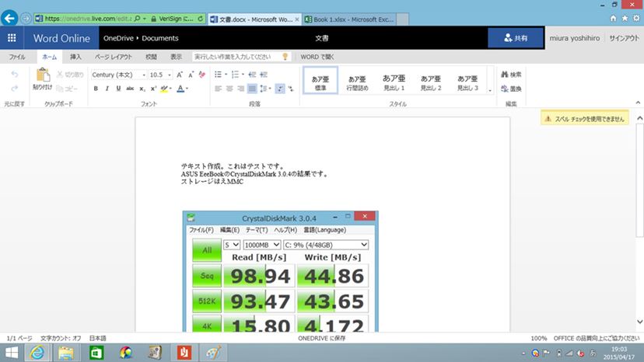Screen dimensions: 644x362
Task: Toggle superscript formatting
Action: (153, 89)
